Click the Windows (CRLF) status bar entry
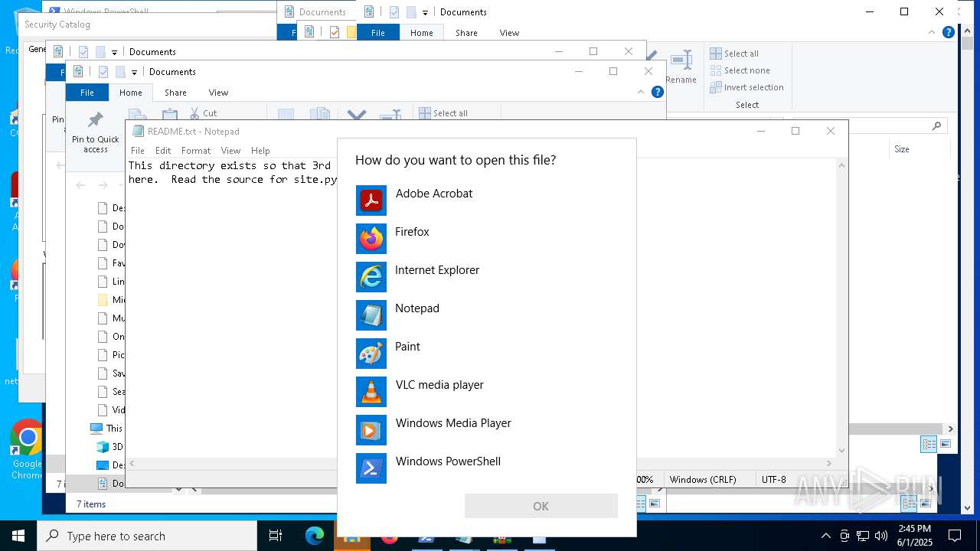This screenshot has width=980, height=551. coord(703,480)
